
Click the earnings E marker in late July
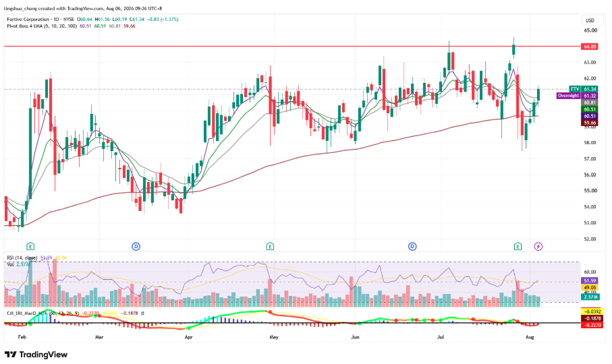click(518, 246)
